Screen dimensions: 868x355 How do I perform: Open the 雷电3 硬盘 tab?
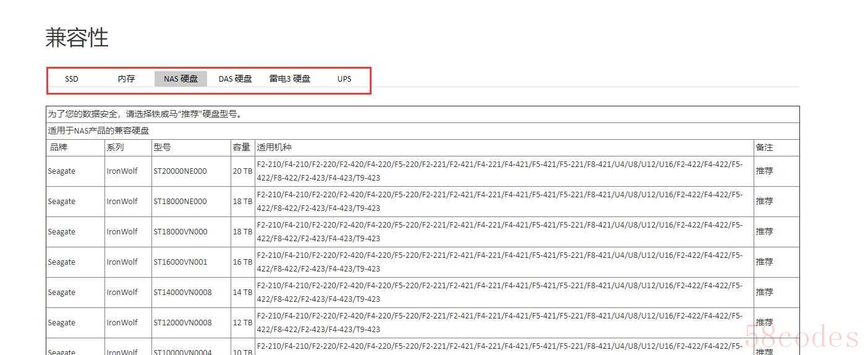(x=289, y=79)
